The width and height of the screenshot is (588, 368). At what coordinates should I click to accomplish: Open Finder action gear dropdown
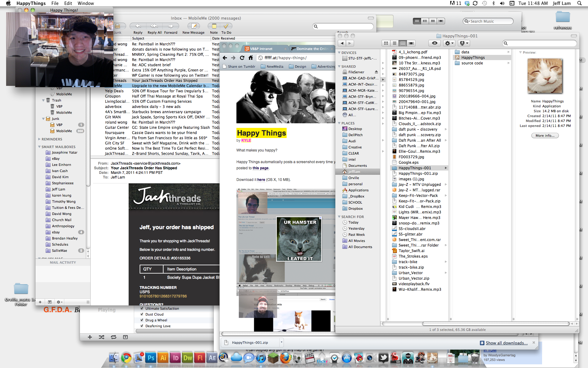point(449,43)
